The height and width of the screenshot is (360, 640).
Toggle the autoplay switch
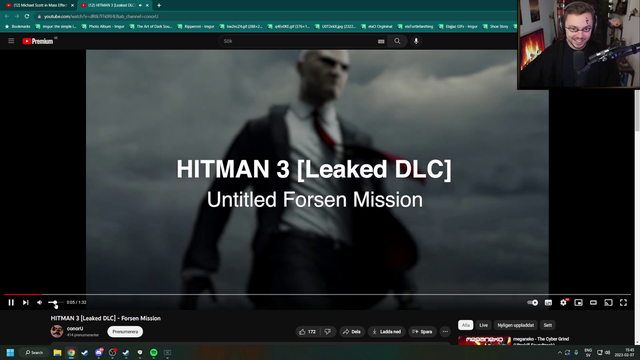coord(533,302)
